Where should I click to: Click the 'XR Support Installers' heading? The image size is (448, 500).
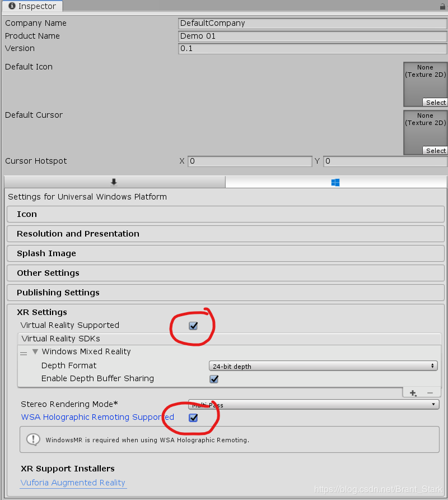(x=68, y=469)
